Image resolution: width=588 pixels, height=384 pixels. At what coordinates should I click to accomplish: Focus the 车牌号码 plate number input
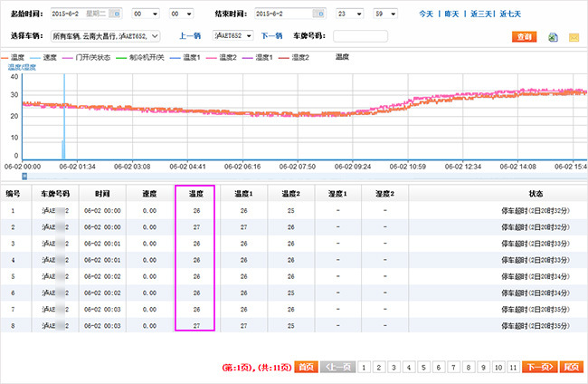[360, 36]
